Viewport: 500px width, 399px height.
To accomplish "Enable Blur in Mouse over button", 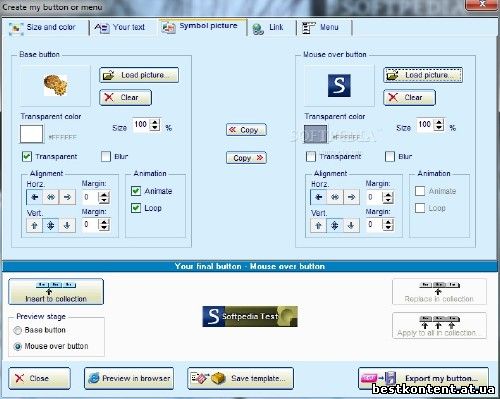I will point(390,156).
